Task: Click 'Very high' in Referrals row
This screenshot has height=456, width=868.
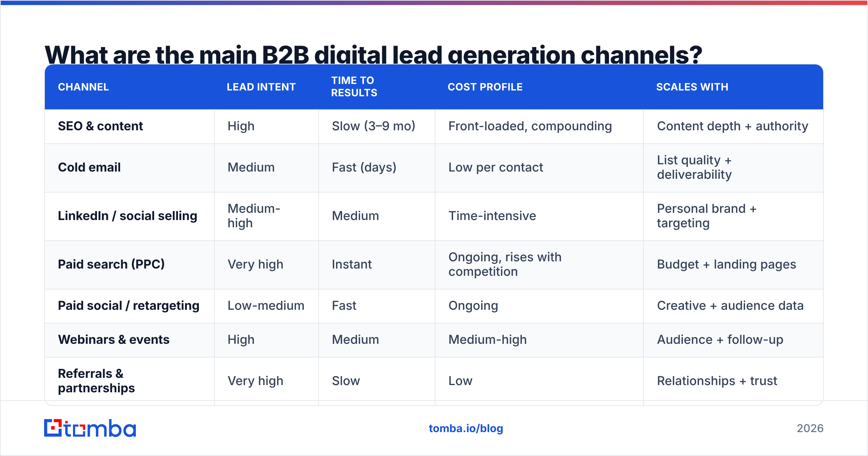Action: tap(255, 381)
